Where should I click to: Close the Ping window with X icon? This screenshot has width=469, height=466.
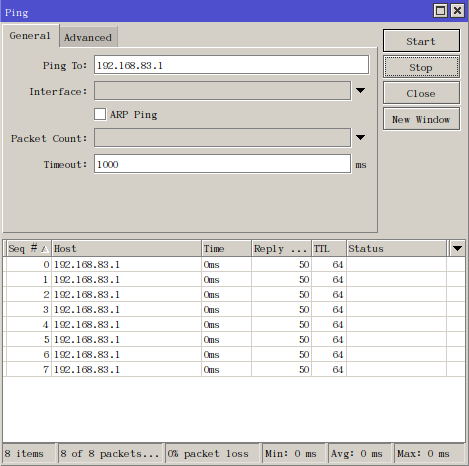tap(458, 11)
